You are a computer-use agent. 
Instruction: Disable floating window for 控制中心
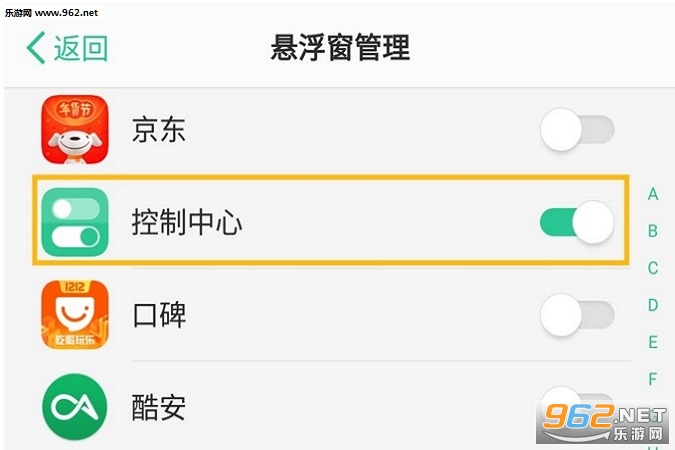(577, 222)
